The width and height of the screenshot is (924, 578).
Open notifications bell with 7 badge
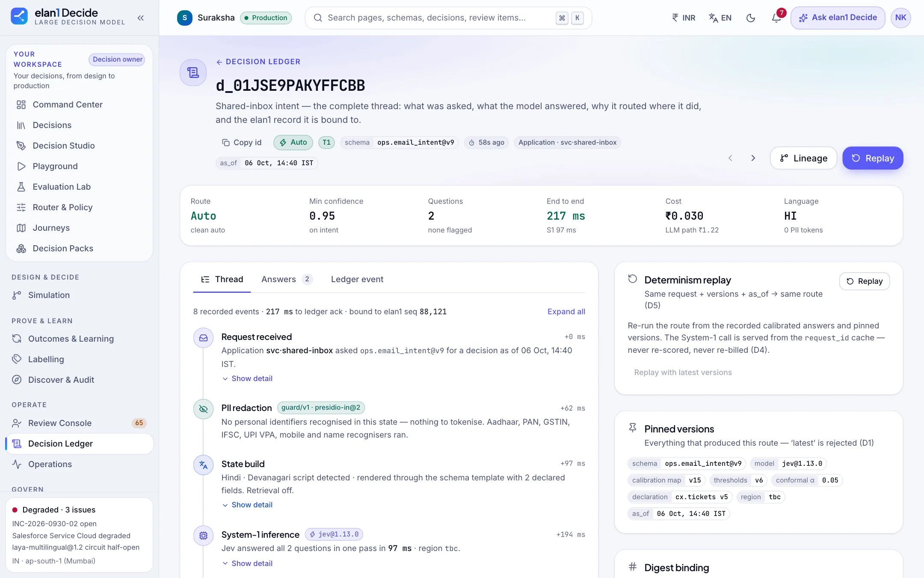coord(777,18)
